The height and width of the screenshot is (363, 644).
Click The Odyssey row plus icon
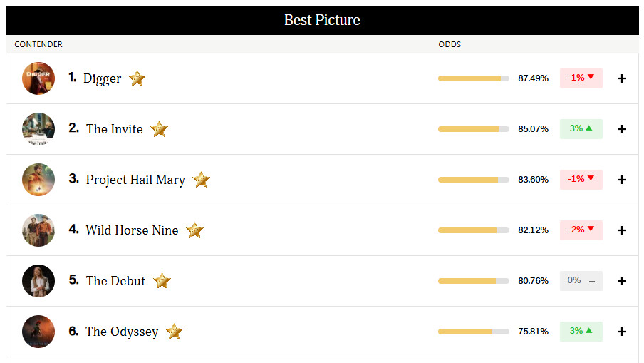621,332
